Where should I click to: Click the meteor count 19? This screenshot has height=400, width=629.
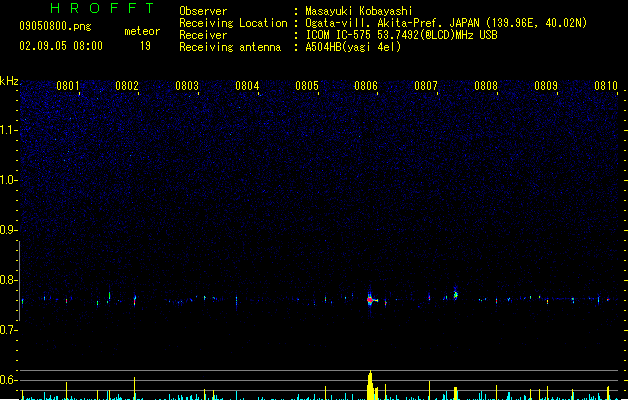(x=145, y=46)
